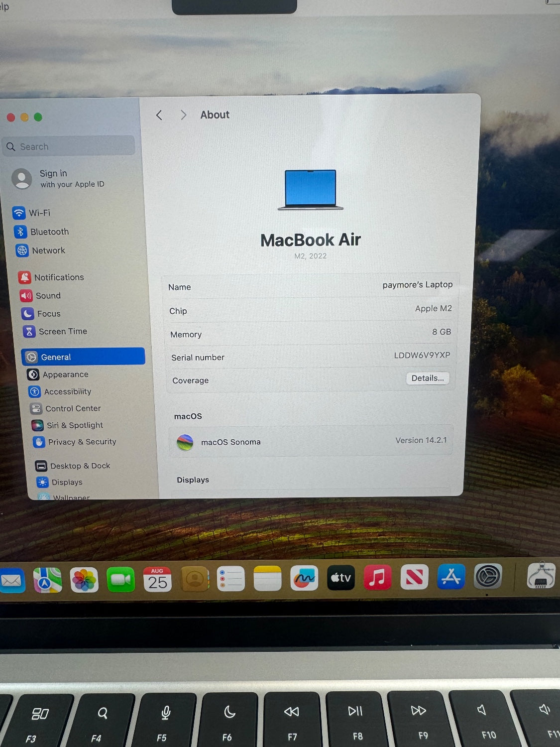The width and height of the screenshot is (560, 747).
Task: Open Desktop & Dock settings
Action: [73, 466]
